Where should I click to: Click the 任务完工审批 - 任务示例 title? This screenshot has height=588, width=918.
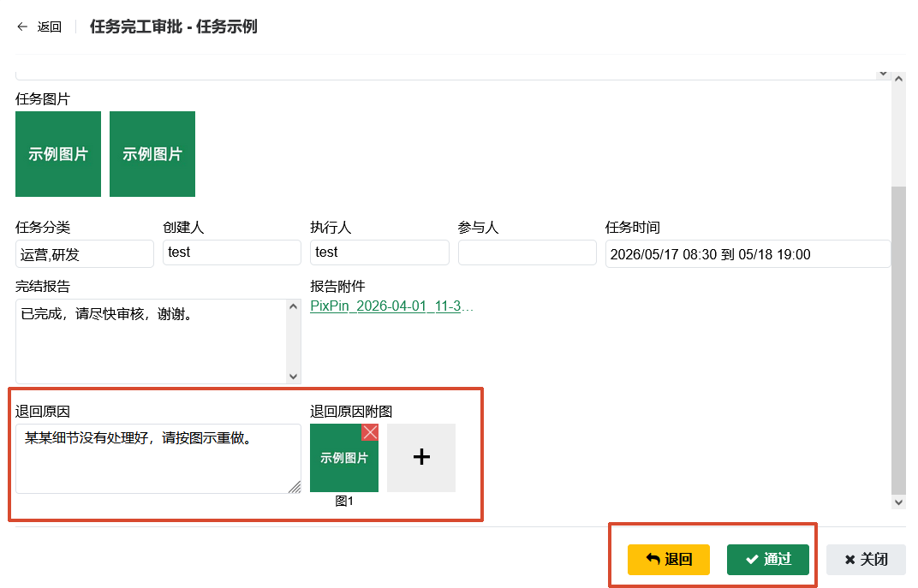coord(173,27)
